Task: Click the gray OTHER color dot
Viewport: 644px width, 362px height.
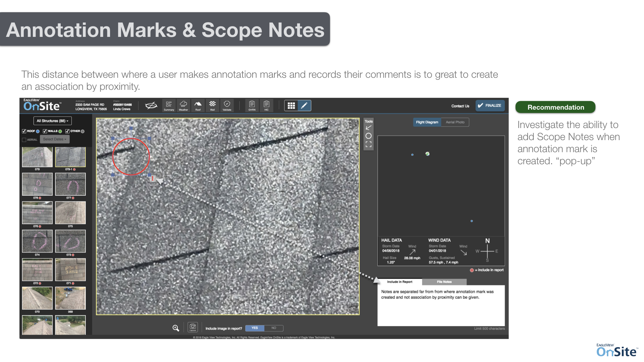Action: [x=83, y=131]
